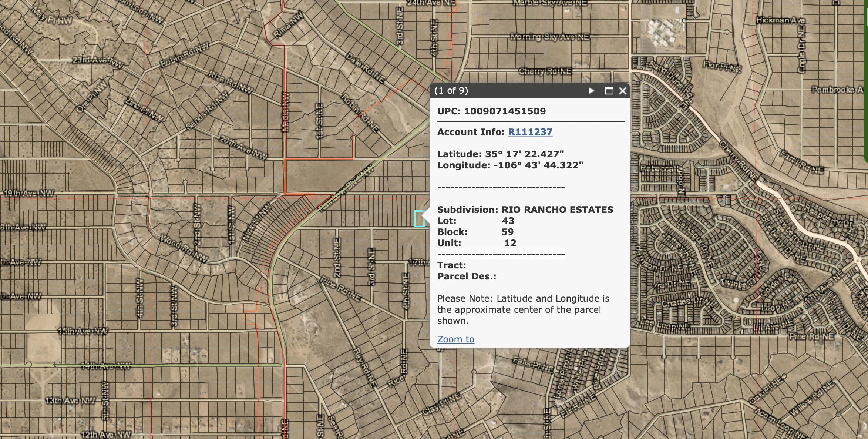Viewport: 868px width, 439px height.
Task: Click the building cluster near Hickman Ave
Action: [663, 31]
